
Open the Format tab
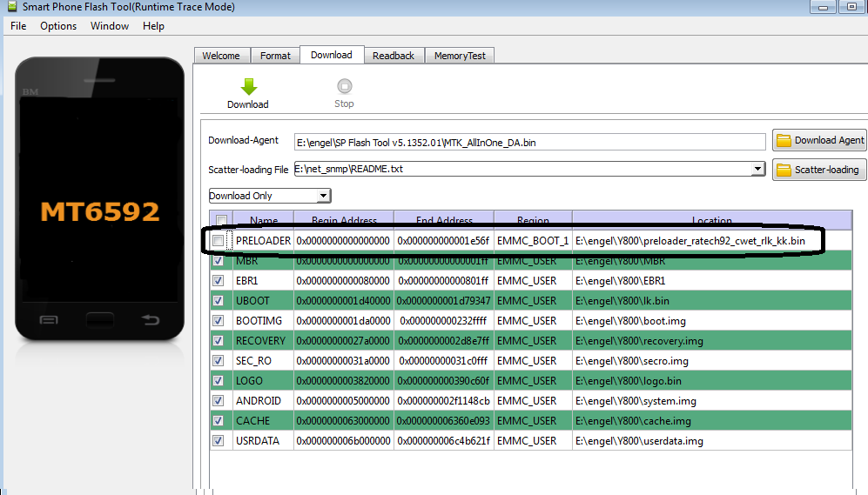pyautogui.click(x=275, y=56)
